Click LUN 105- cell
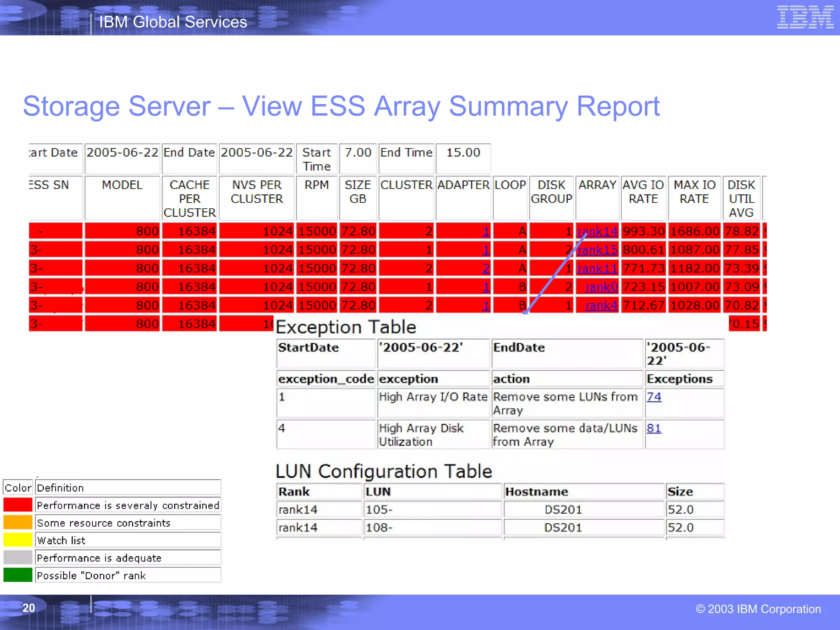Viewport: 840px width, 630px height. point(432,509)
